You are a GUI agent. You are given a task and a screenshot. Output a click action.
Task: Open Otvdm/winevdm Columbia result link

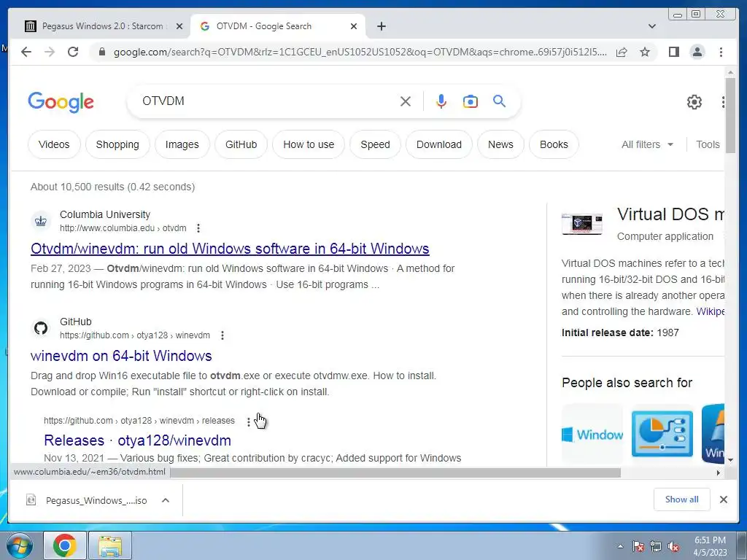[x=230, y=249]
